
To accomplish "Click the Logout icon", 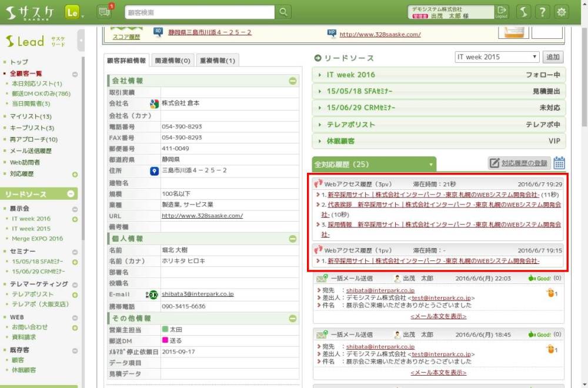I will click(x=502, y=12).
